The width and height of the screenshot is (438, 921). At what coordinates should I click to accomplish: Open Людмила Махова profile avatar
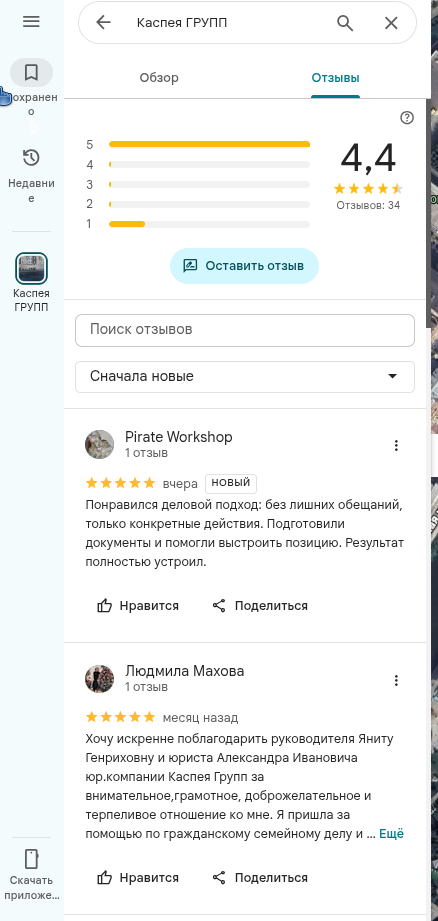click(100, 679)
